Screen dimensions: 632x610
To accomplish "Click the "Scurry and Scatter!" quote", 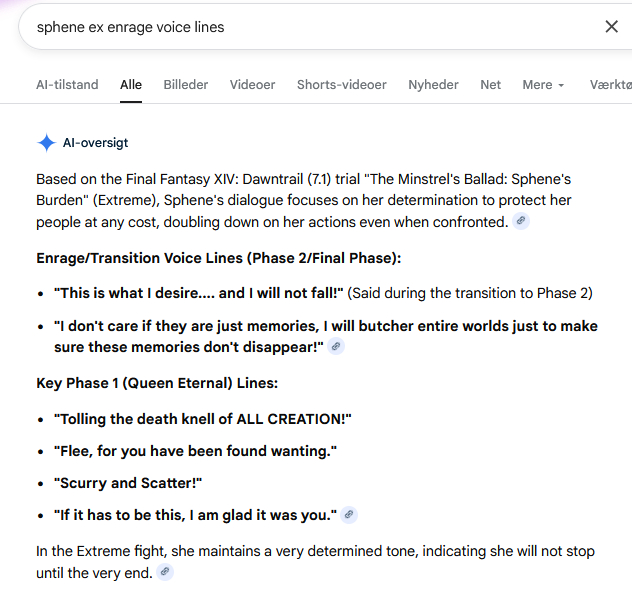I will tap(128, 483).
